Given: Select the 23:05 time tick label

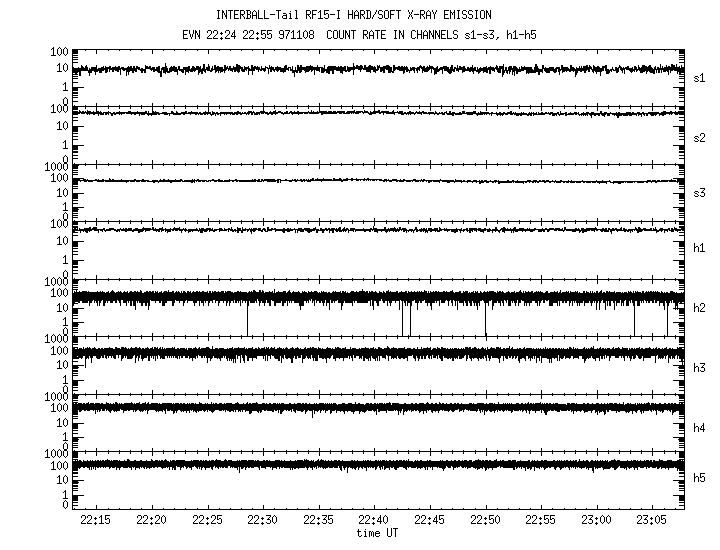Looking at the screenshot, I should tap(652, 521).
